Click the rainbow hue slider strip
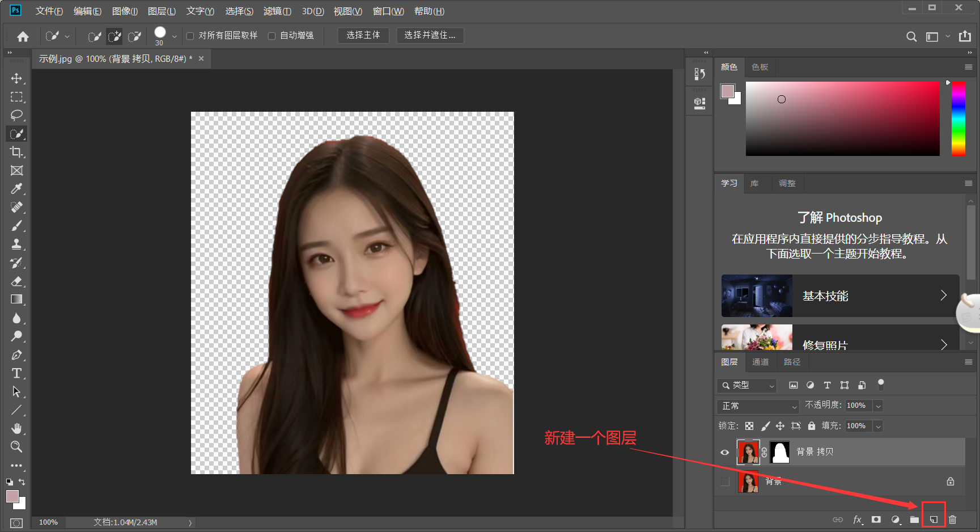The width and height of the screenshot is (980, 532). (x=958, y=119)
